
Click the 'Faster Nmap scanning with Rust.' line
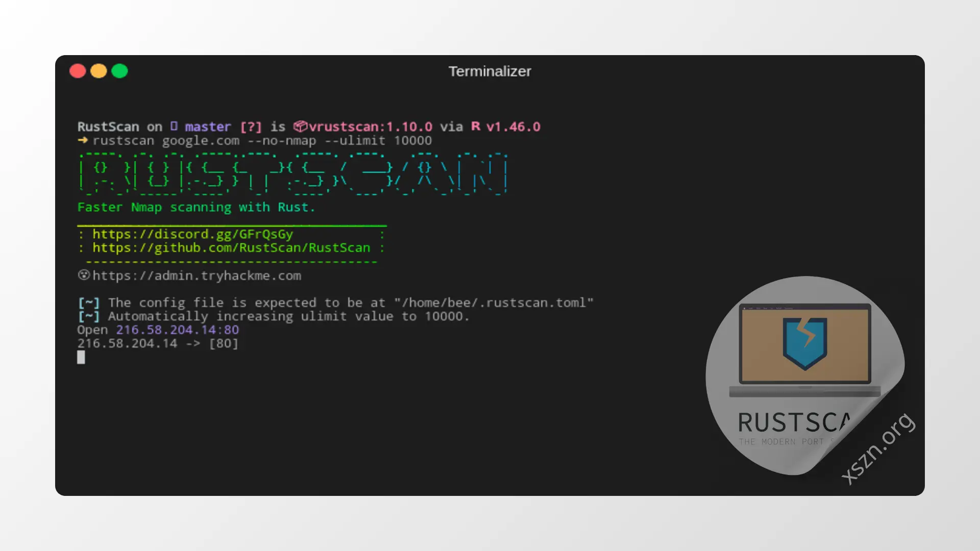coord(197,207)
